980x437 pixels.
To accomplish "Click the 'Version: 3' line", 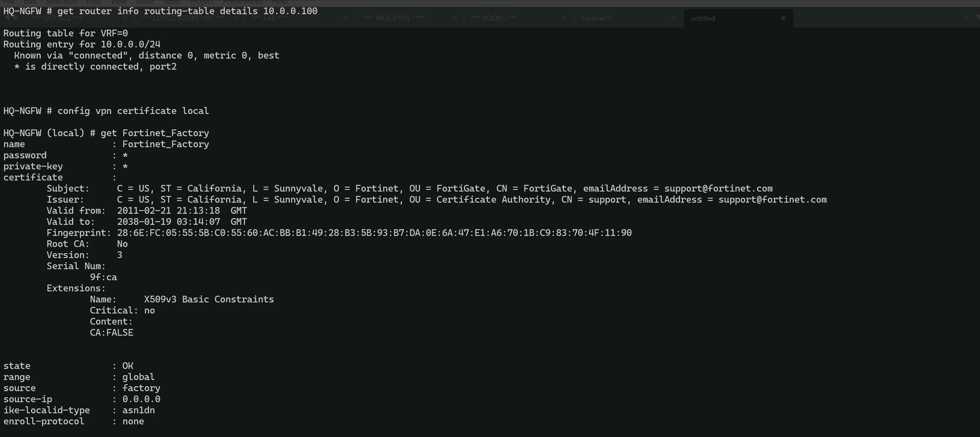I will (84, 255).
